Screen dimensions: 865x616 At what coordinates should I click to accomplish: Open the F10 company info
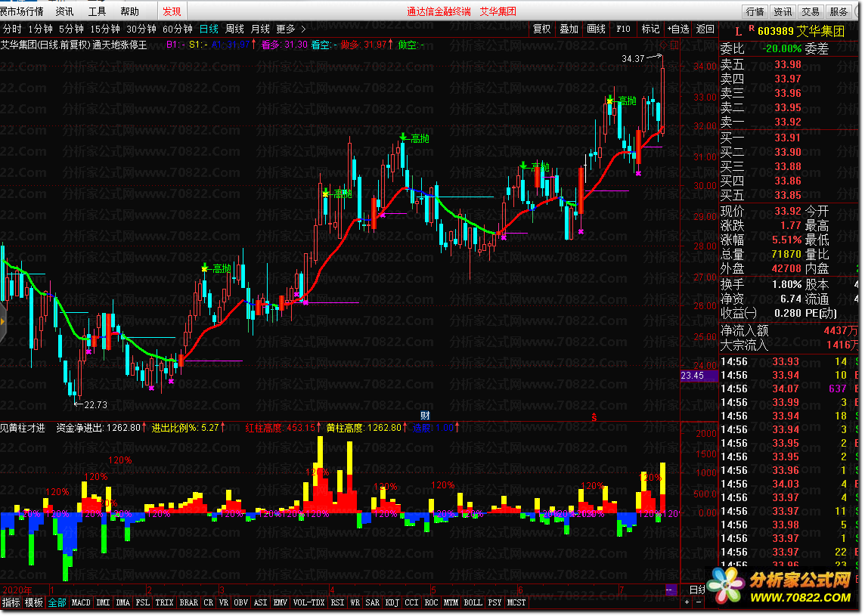(623, 29)
